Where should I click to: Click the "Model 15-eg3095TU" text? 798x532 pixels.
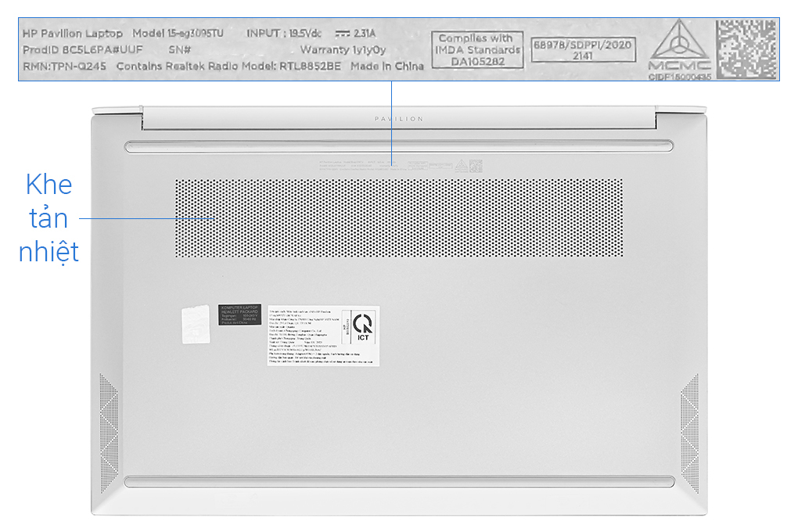178,33
